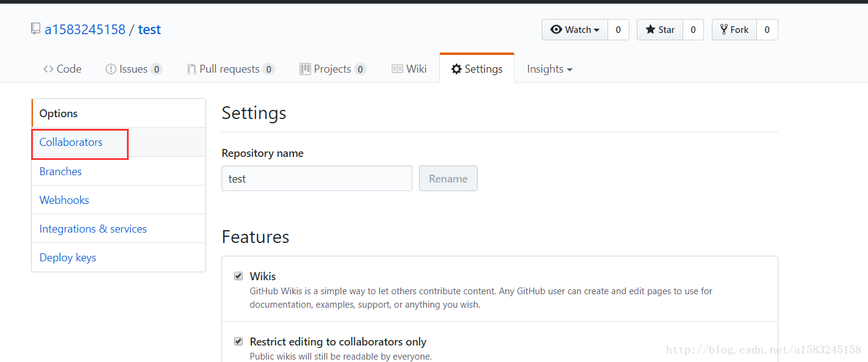
Task: Click the Fork button label
Action: 739,29
